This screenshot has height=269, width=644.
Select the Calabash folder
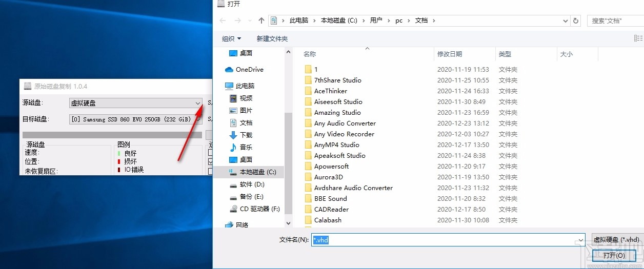tap(323, 220)
